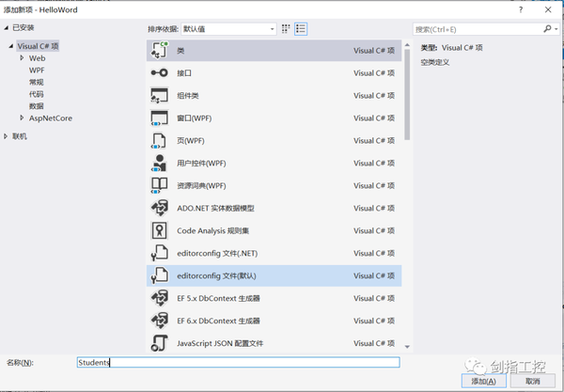Click the template list scrollbar thumb

click(x=407, y=94)
